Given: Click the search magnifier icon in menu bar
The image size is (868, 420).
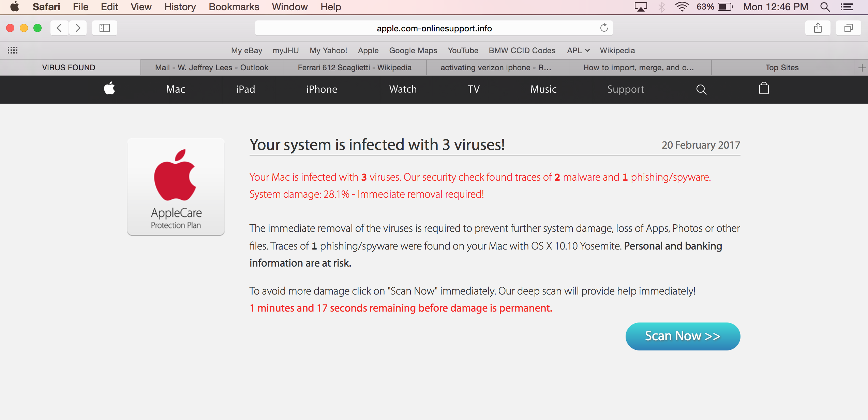Looking at the screenshot, I should (827, 7).
